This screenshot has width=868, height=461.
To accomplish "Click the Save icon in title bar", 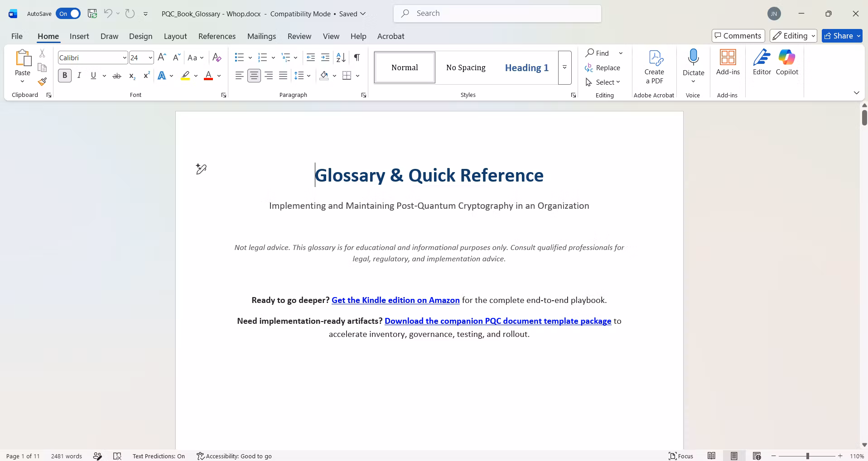I will pyautogui.click(x=92, y=14).
